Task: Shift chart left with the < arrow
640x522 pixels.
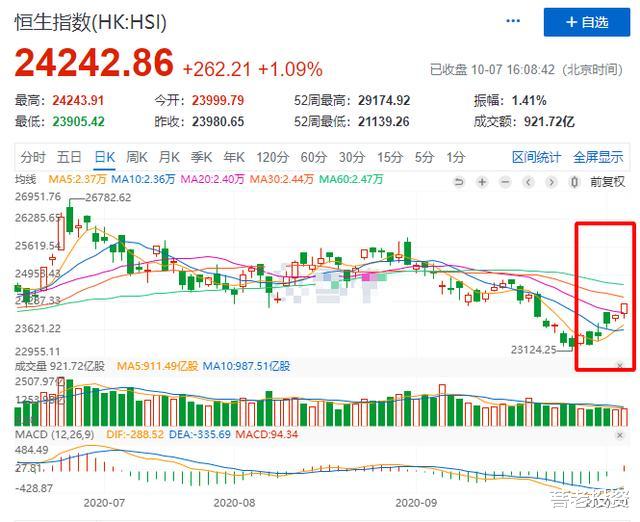Action: 528,182
